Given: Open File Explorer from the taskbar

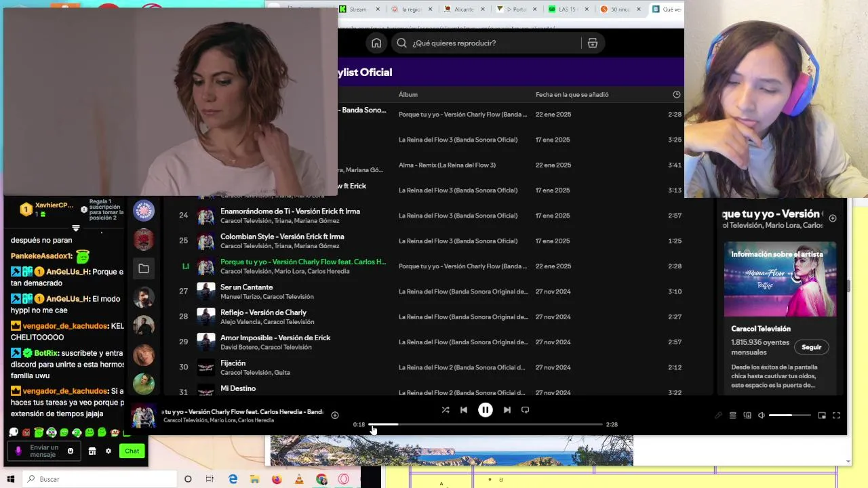Looking at the screenshot, I should pos(254,479).
